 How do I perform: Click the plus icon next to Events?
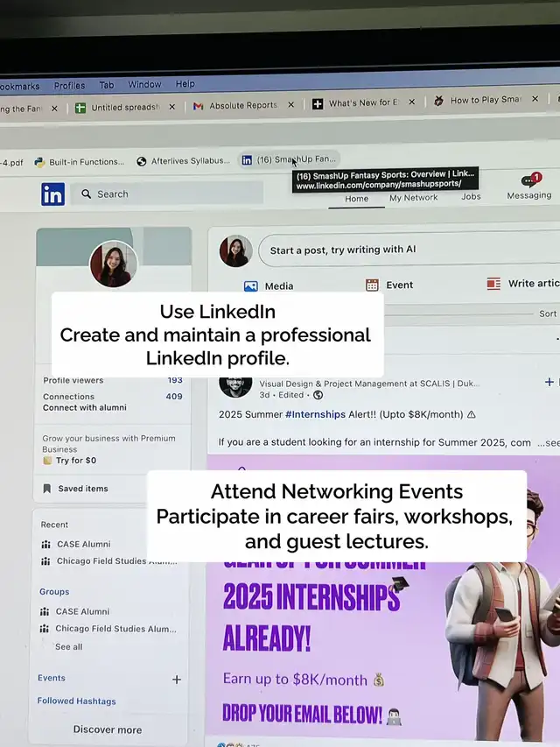pos(177,680)
